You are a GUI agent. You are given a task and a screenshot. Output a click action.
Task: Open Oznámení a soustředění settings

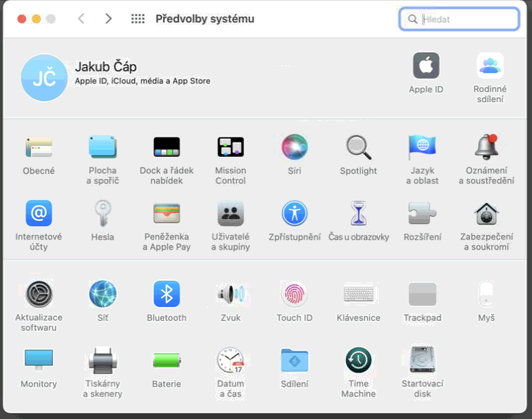(x=486, y=148)
